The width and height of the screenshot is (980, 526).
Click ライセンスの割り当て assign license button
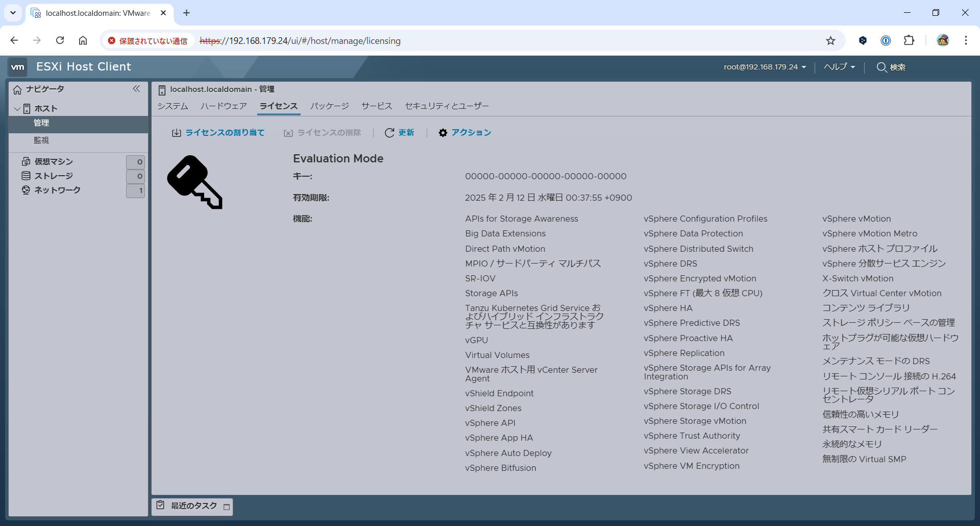coord(218,133)
